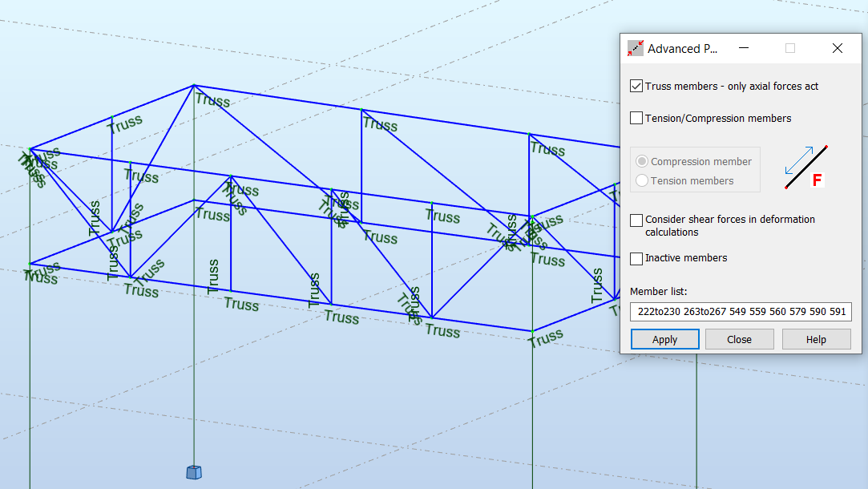Click the axial force F member illustration

tap(803, 167)
